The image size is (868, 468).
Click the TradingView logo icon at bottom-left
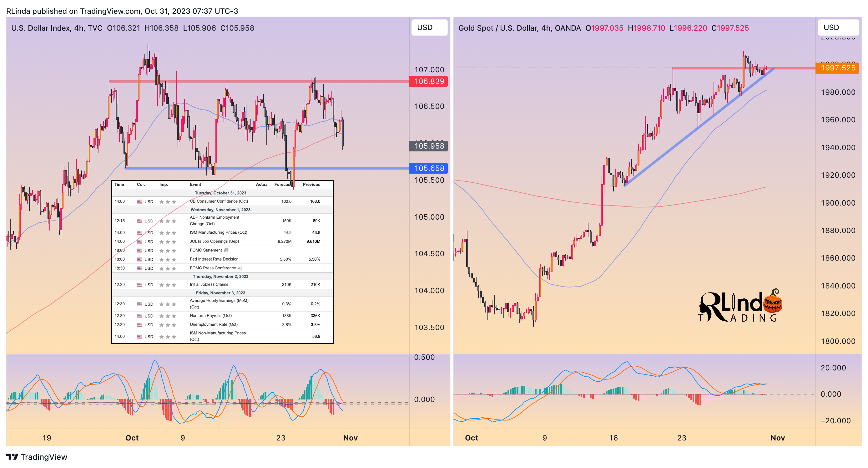point(12,457)
